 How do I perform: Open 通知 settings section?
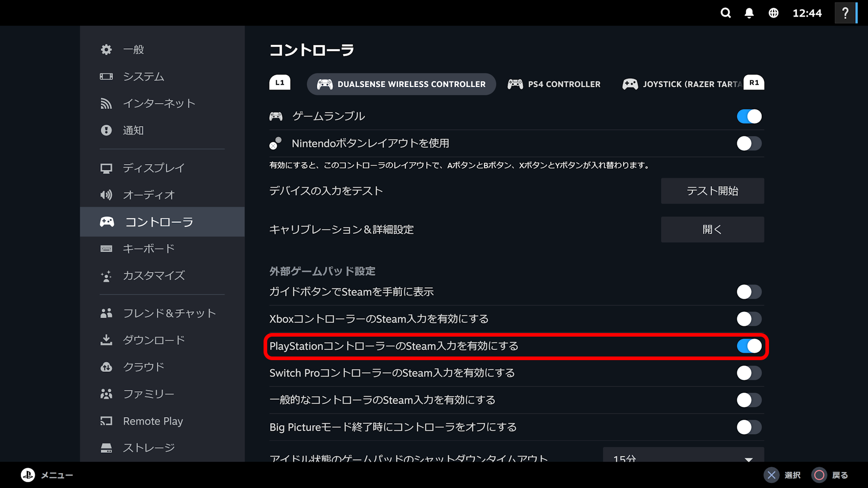point(162,131)
